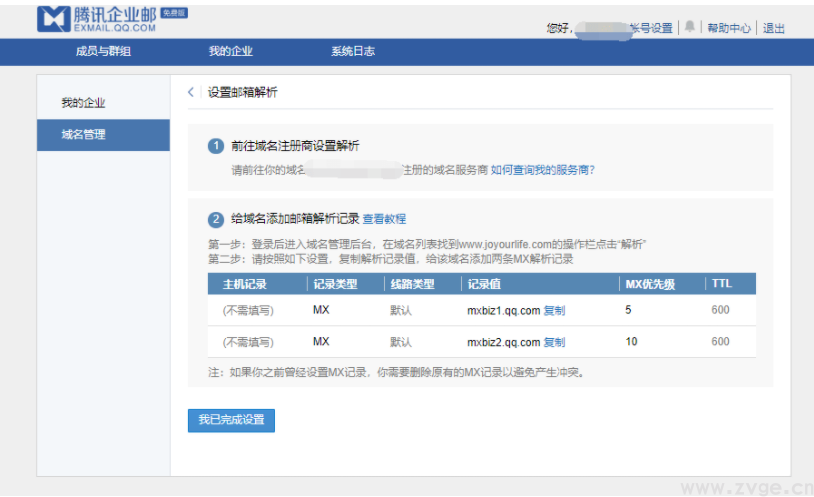Click MX priority value 5
The image size is (814, 497).
(x=628, y=310)
